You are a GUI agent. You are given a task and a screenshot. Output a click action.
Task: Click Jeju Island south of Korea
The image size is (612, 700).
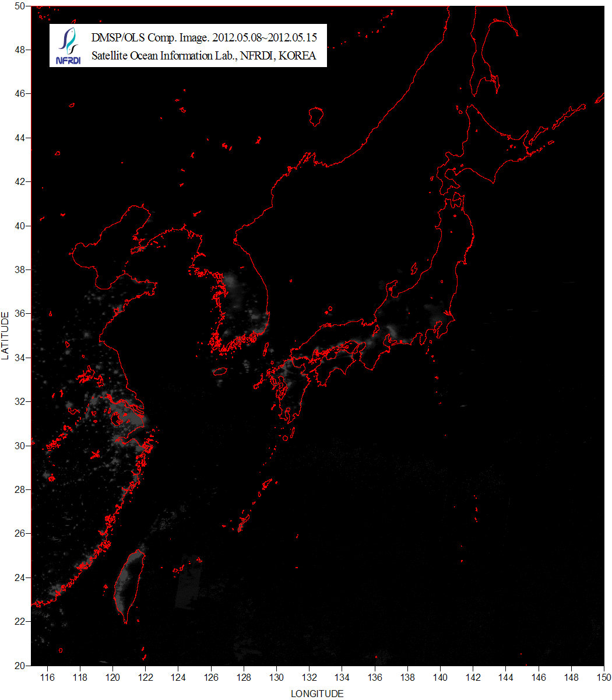coord(220,371)
